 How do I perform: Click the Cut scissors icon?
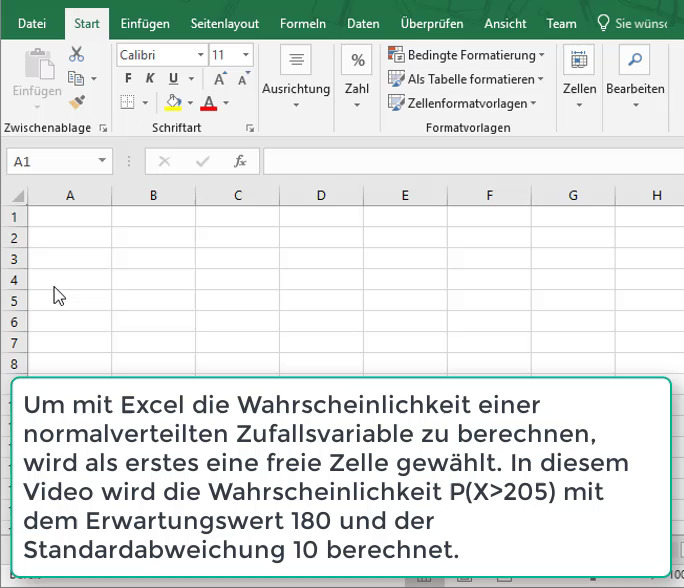tap(76, 55)
